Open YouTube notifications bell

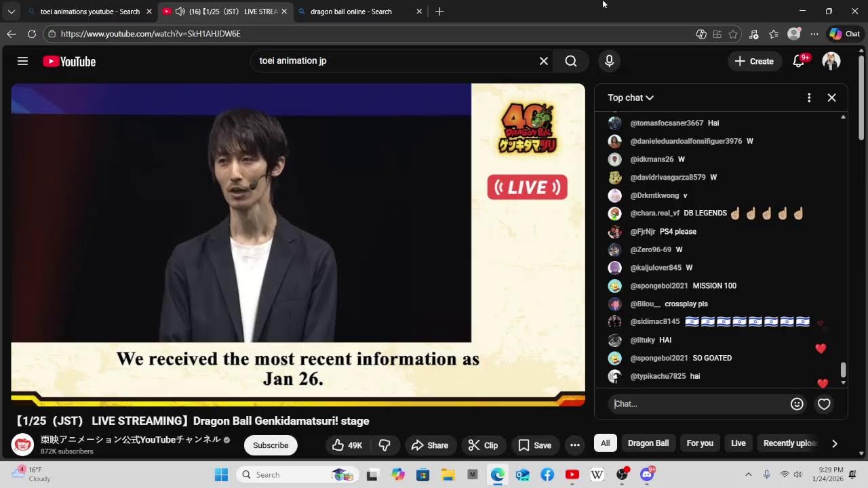[799, 61]
